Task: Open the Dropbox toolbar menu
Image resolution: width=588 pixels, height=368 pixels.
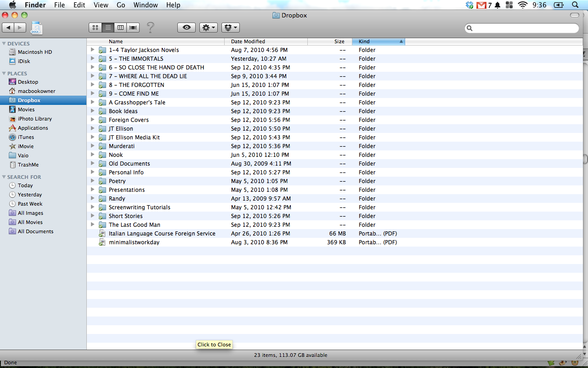Action: [x=230, y=28]
